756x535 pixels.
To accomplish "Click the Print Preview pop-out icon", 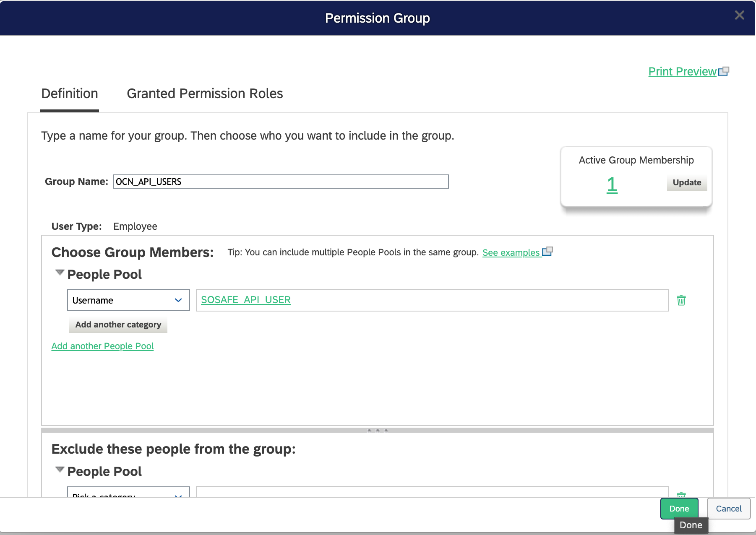I will click(724, 72).
